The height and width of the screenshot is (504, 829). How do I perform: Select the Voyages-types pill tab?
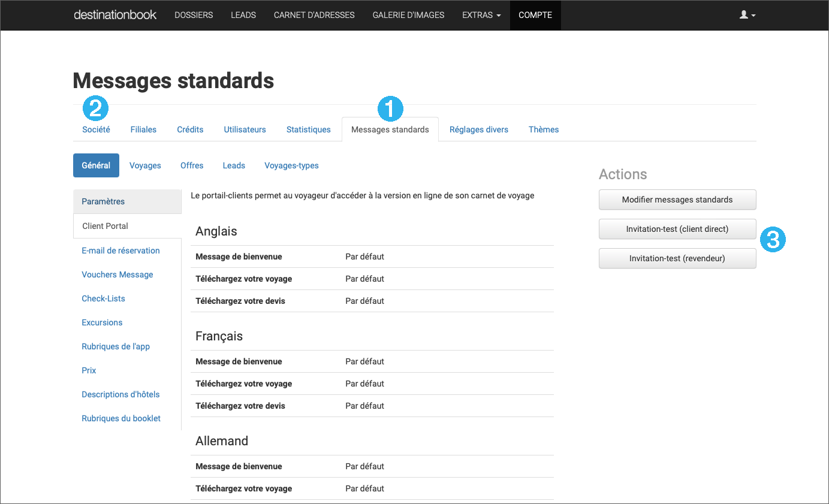click(x=291, y=165)
